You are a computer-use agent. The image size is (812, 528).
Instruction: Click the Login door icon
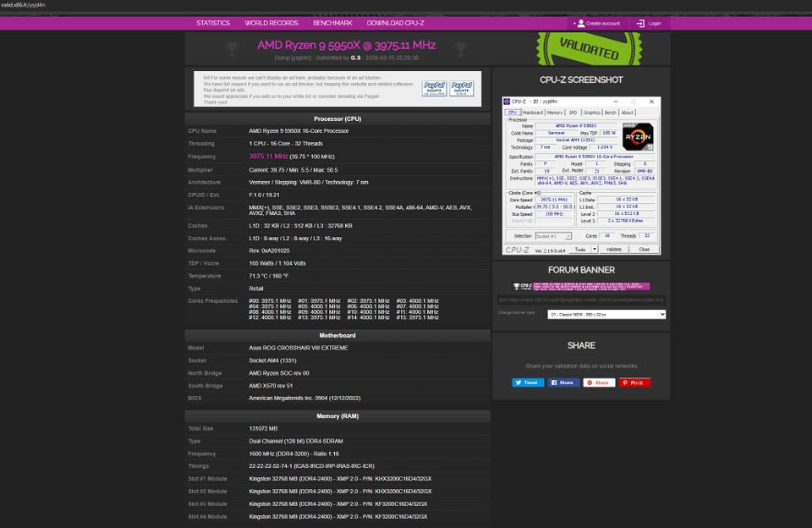click(x=640, y=24)
